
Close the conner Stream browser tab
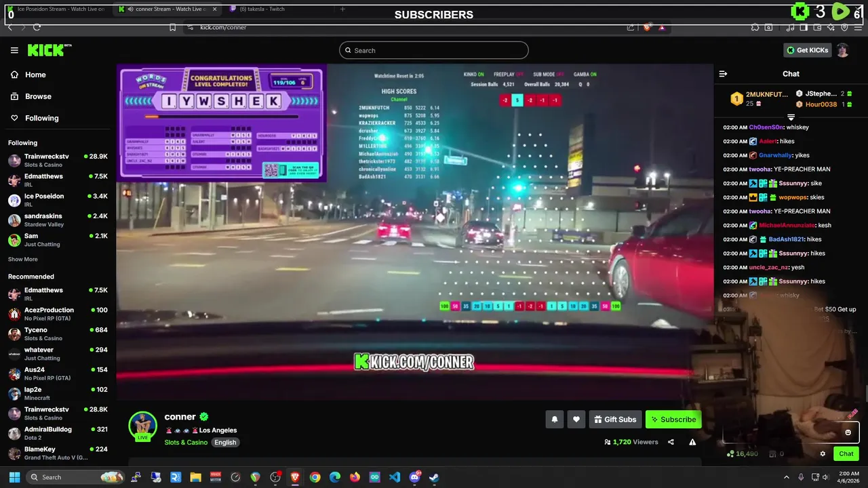215,9
